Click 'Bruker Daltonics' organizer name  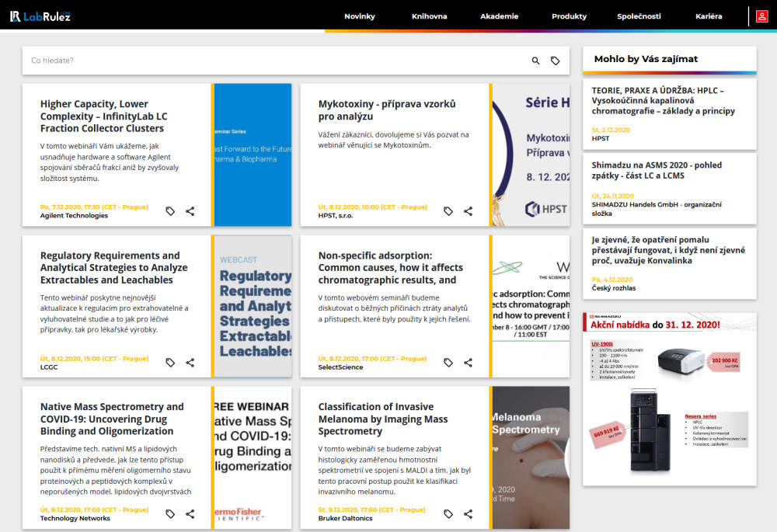345,518
